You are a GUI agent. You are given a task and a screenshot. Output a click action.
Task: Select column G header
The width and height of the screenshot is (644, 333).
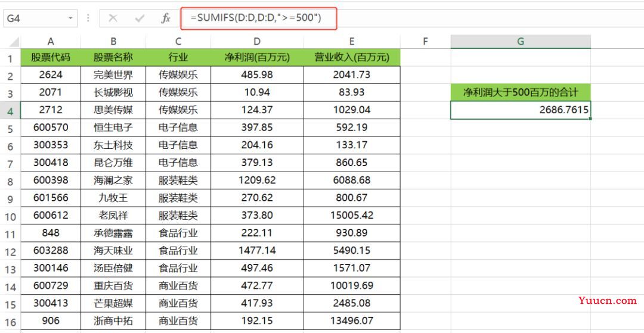521,42
